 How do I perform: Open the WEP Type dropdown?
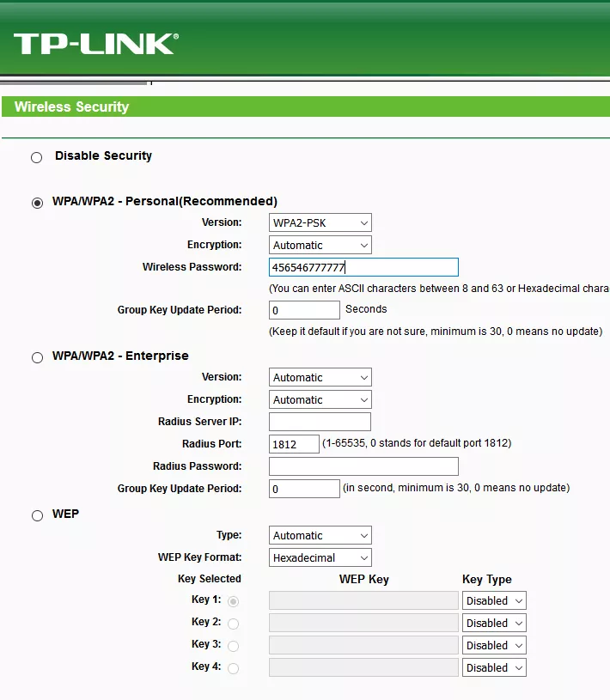click(320, 535)
